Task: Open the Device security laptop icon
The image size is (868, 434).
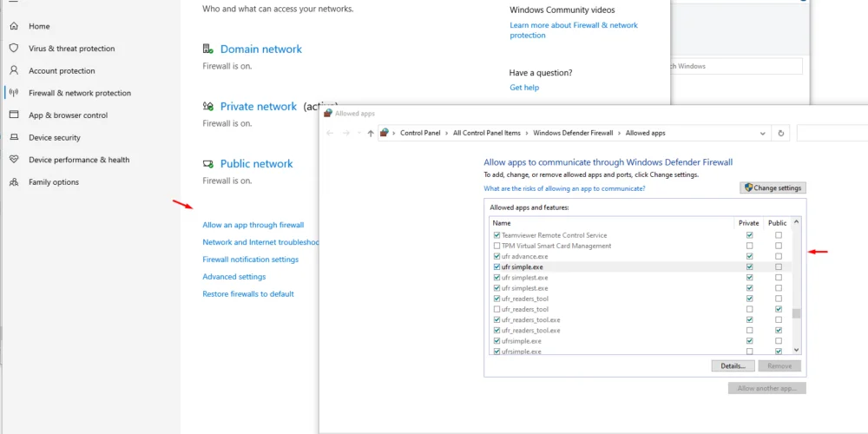Action: [x=15, y=137]
